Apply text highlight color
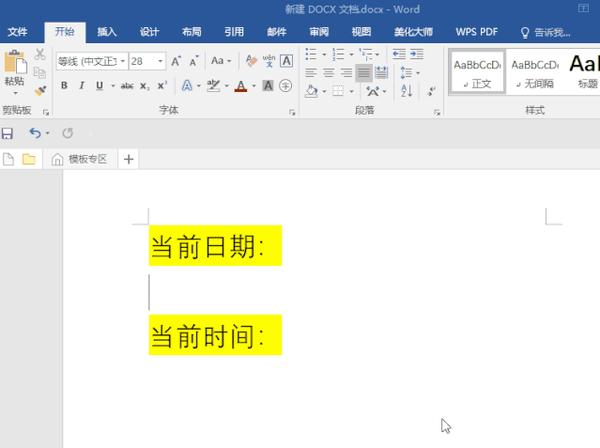 [x=213, y=85]
